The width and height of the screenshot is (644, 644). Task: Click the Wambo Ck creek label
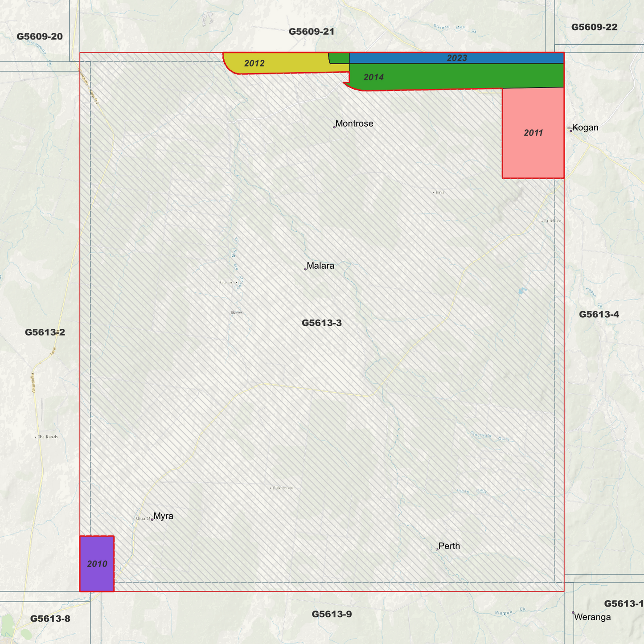(511, 611)
